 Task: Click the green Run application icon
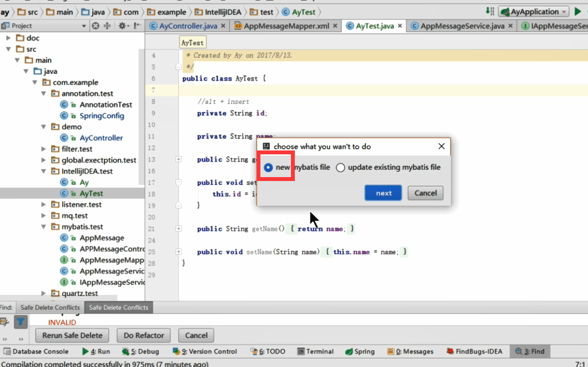578,12
